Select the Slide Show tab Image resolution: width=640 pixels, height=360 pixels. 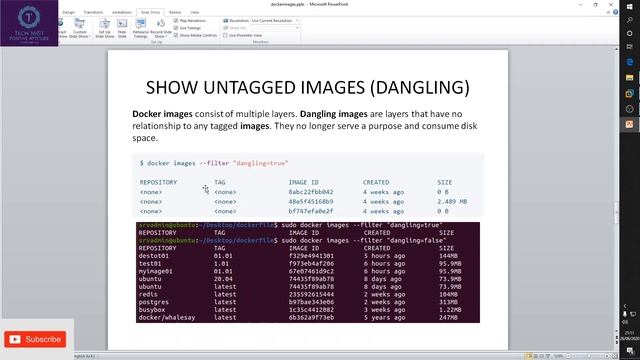[x=150, y=12]
